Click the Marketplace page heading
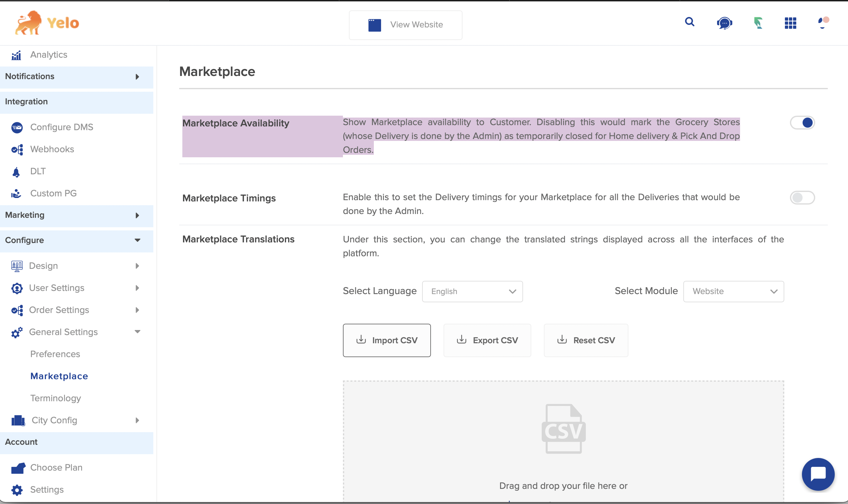Viewport: 848px width, 504px height. (217, 72)
